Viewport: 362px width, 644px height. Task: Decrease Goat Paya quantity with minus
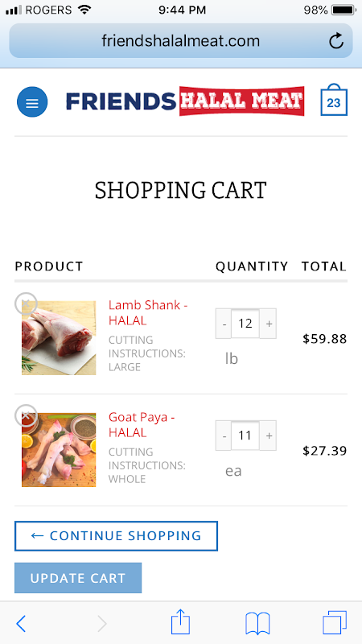point(224,436)
